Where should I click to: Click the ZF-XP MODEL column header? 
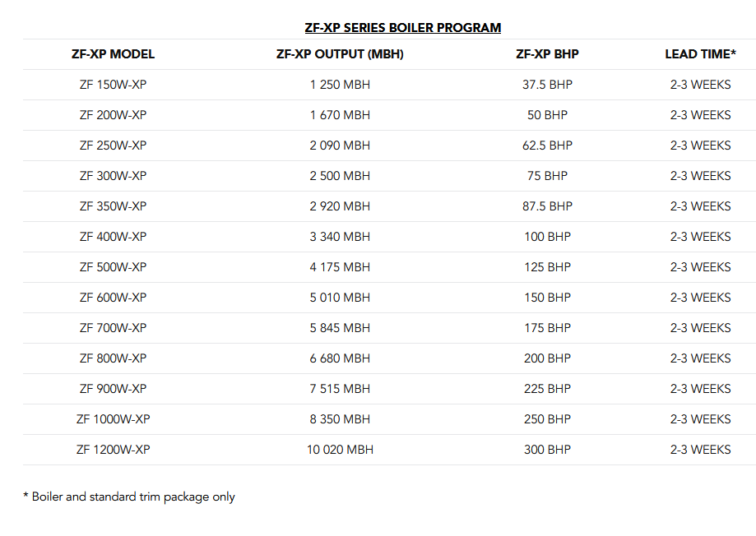tap(113, 54)
